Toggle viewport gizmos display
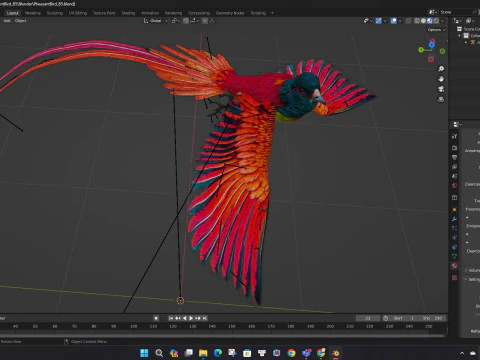480x360 pixels. 379,21
